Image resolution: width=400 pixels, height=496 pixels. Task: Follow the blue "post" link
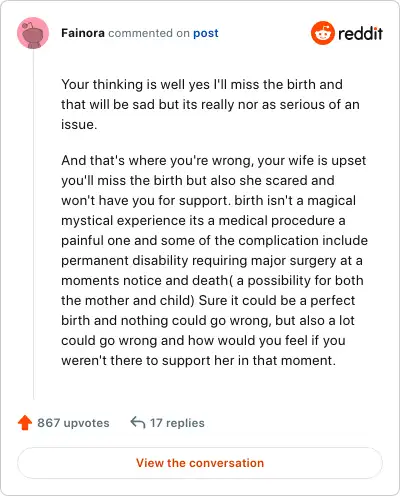[206, 33]
